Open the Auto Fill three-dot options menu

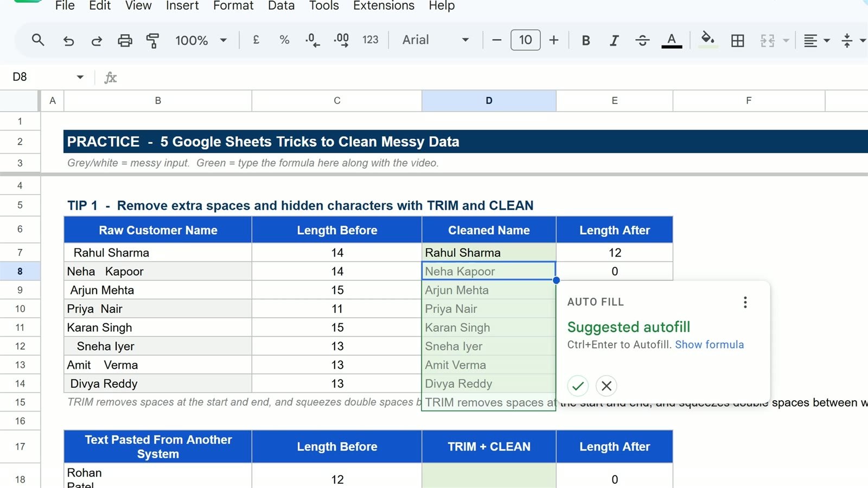click(x=745, y=302)
